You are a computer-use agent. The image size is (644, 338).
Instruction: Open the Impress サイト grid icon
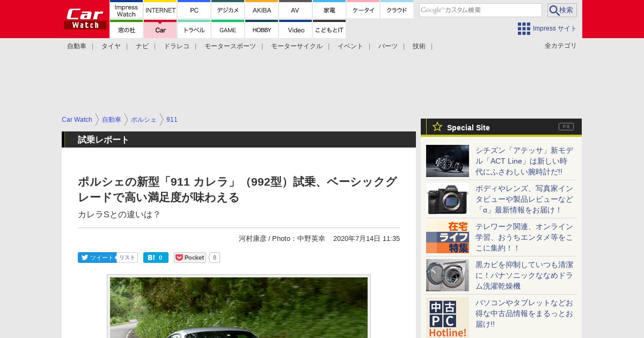[x=524, y=28]
